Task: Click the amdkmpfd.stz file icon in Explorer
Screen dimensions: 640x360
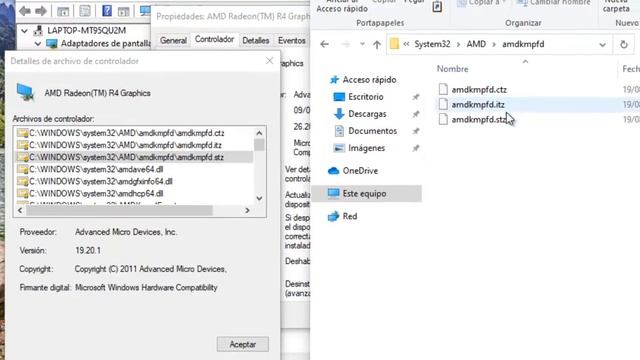Action: coord(443,119)
